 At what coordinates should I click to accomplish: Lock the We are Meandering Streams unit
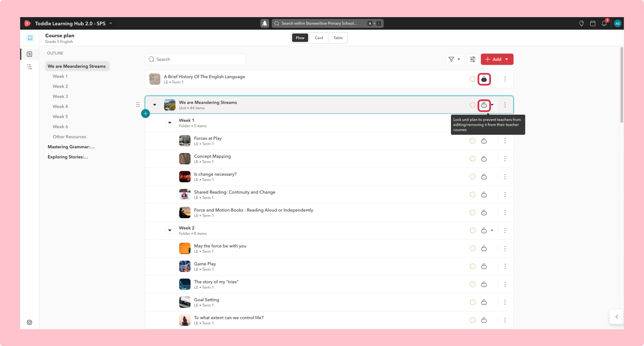tap(484, 105)
